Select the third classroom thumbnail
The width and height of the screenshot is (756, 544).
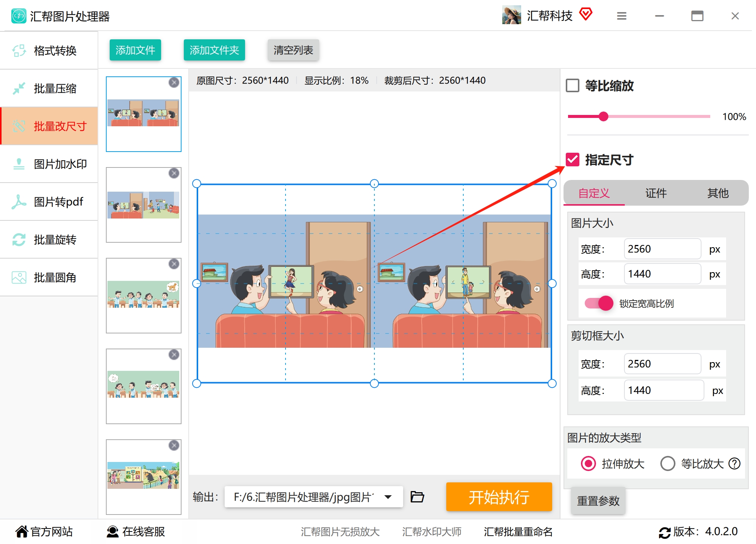tap(144, 296)
